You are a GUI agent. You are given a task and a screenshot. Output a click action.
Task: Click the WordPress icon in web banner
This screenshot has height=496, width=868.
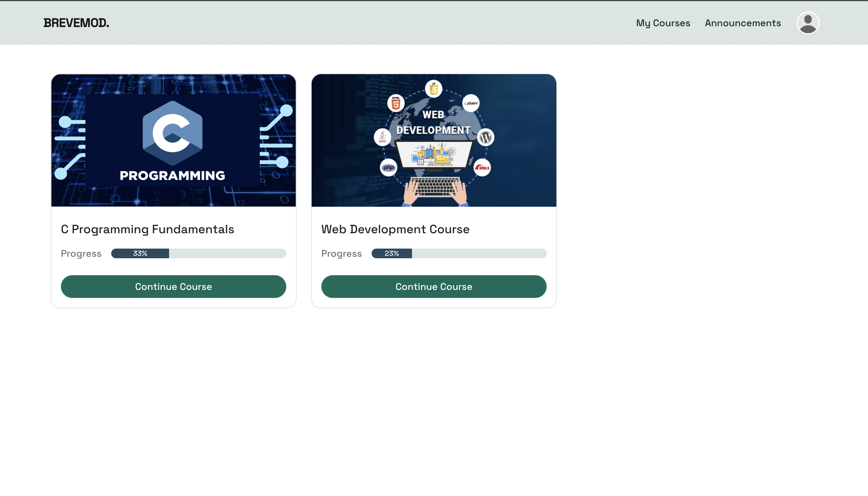pos(486,137)
